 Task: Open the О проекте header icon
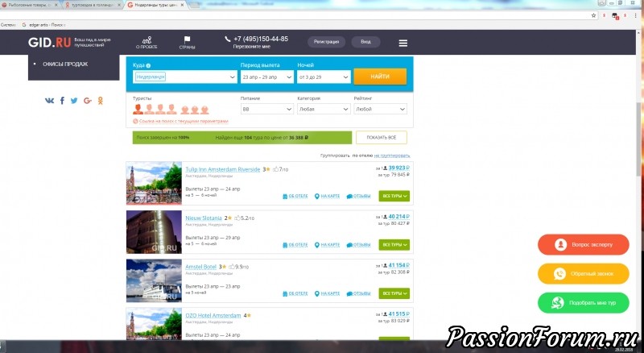coord(146,39)
